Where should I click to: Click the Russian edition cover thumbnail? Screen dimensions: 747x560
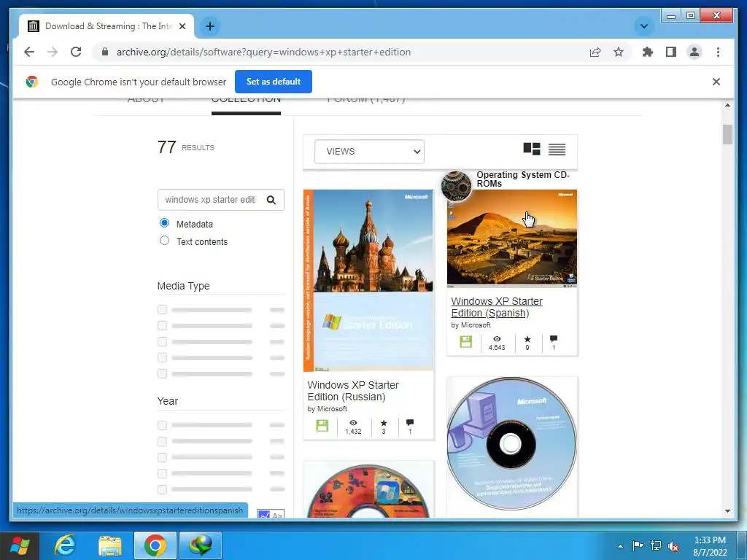click(368, 281)
